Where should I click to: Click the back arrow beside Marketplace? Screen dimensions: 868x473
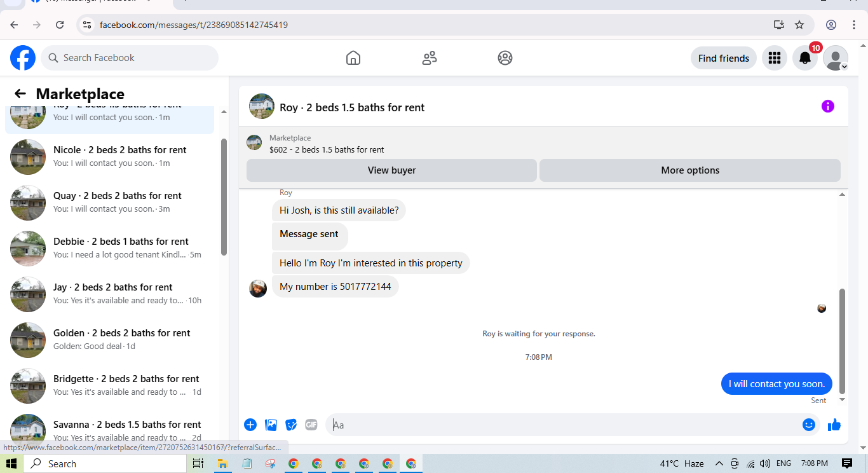pos(20,94)
